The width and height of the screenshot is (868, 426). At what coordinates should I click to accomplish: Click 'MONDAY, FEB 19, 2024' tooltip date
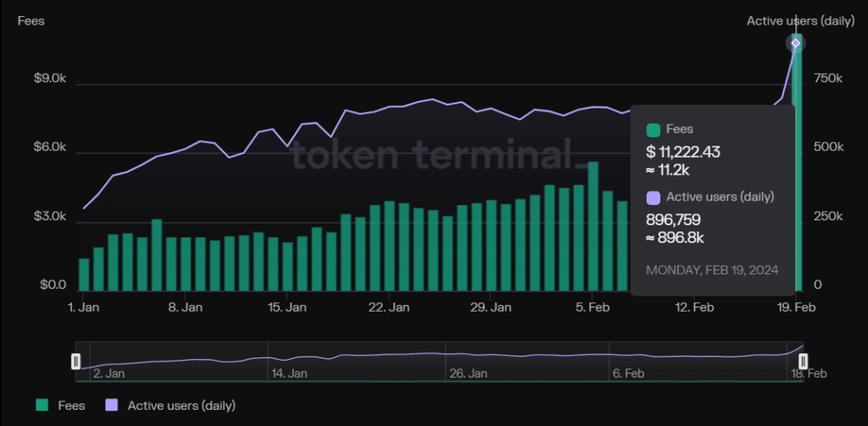pyautogui.click(x=712, y=270)
